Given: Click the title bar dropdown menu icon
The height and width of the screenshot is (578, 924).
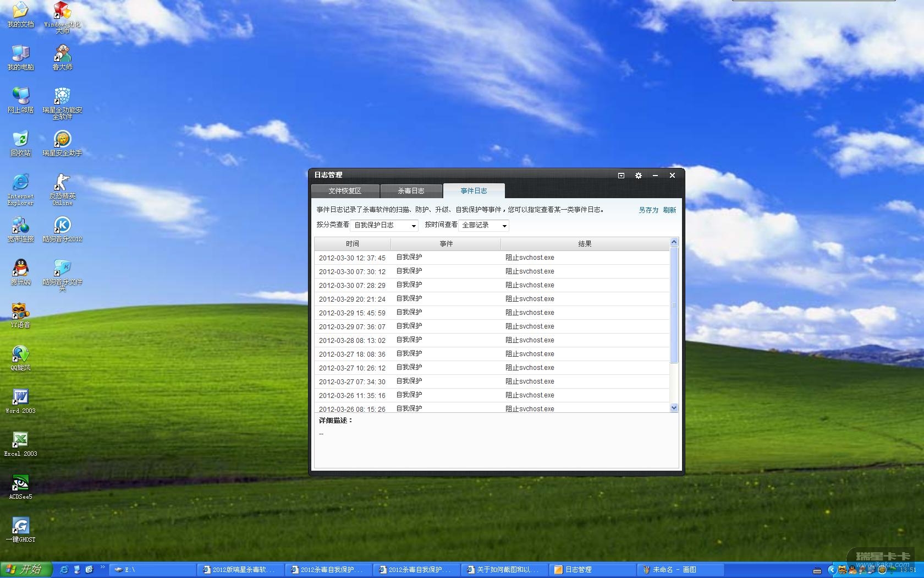Looking at the screenshot, I should 621,176.
